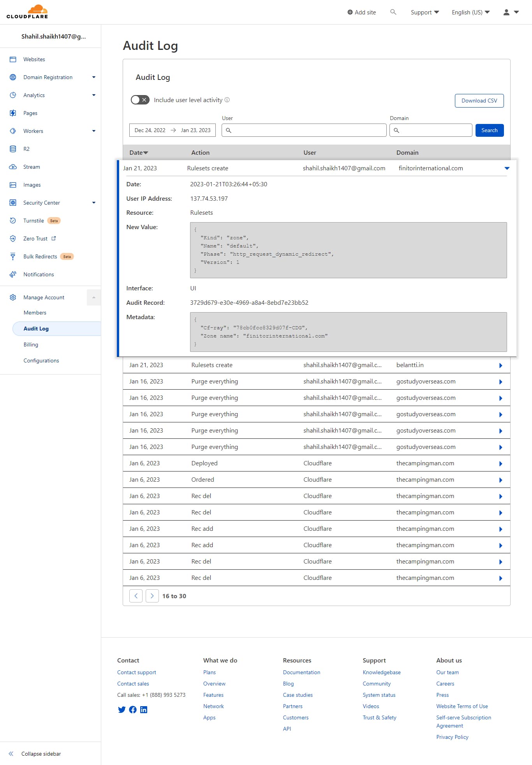Toggle Include user level activity switch
The image size is (532, 765).
pyautogui.click(x=140, y=100)
